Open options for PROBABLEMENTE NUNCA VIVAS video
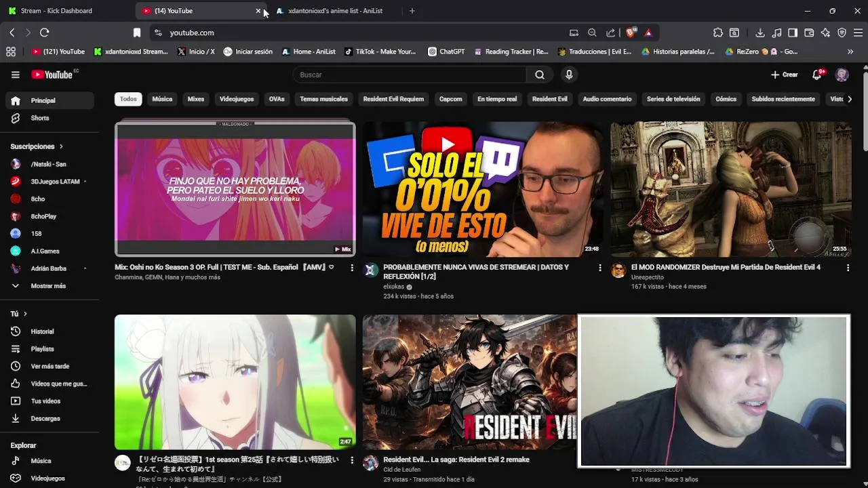This screenshot has width=868, height=488. click(599, 268)
